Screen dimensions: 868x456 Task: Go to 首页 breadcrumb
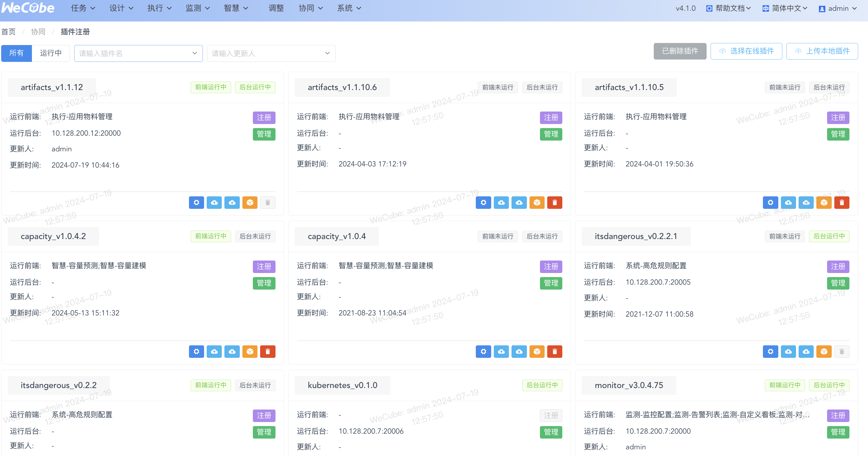(8, 32)
